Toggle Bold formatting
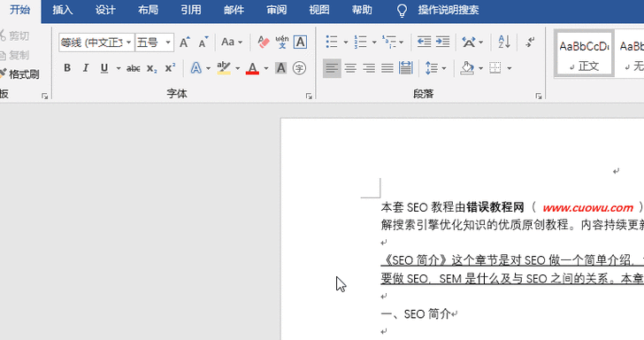This screenshot has width=644, height=340. click(67, 68)
